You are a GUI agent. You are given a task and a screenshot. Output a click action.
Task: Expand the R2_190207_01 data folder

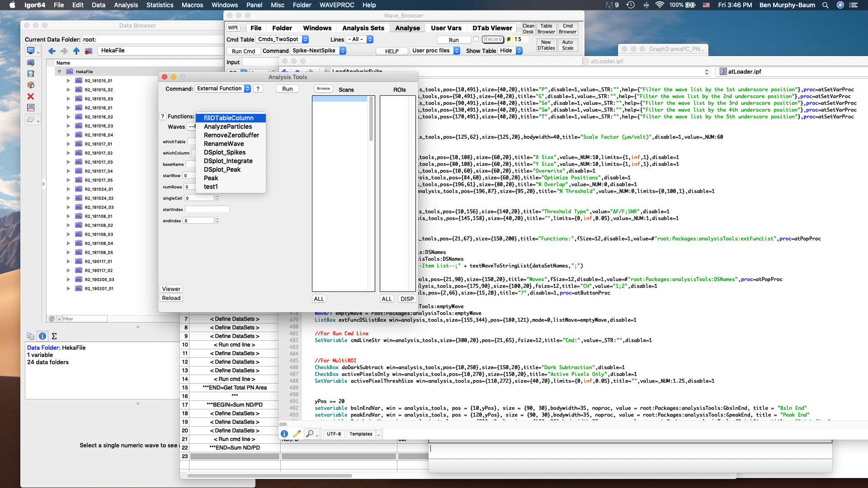(68, 289)
